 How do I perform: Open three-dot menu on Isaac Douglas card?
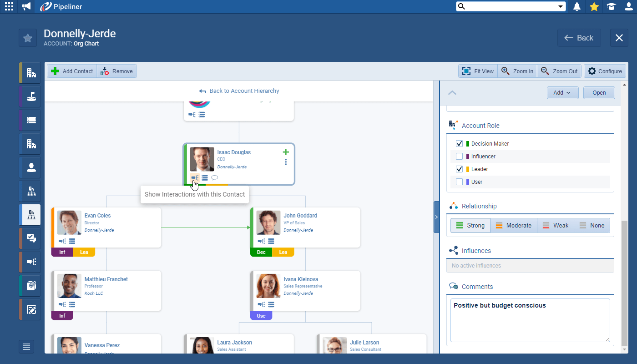(286, 162)
